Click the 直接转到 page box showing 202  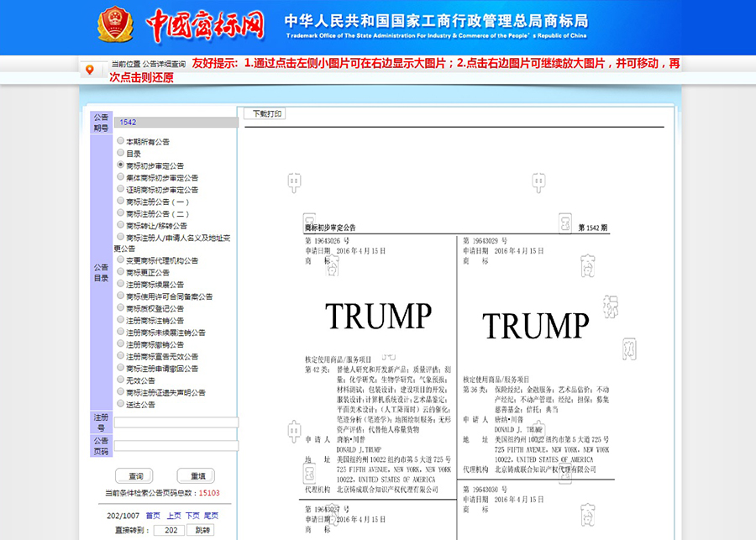point(169,531)
